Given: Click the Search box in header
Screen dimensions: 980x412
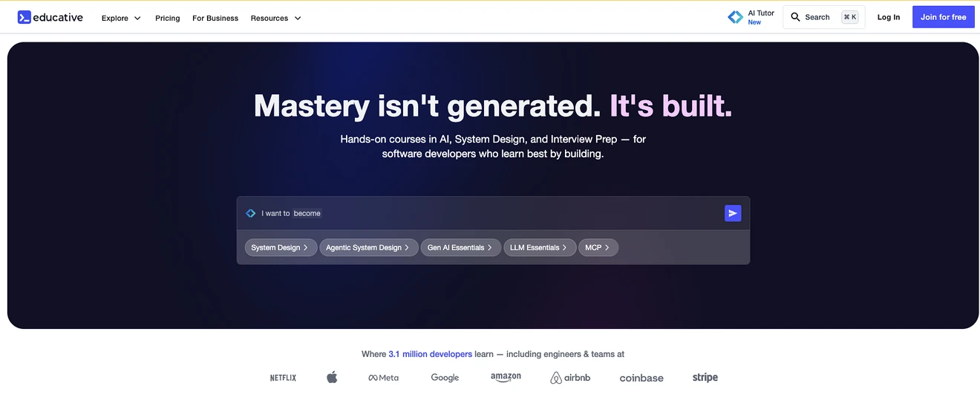Looking at the screenshot, I should tap(824, 17).
